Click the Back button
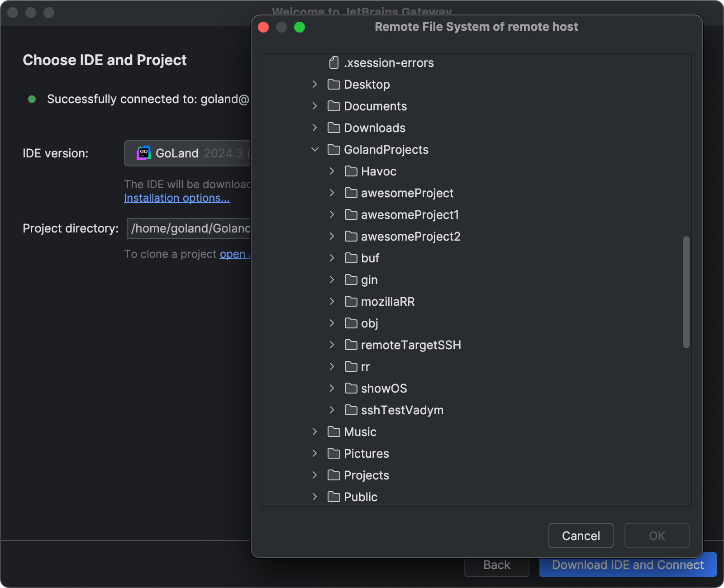The image size is (724, 588). (496, 565)
